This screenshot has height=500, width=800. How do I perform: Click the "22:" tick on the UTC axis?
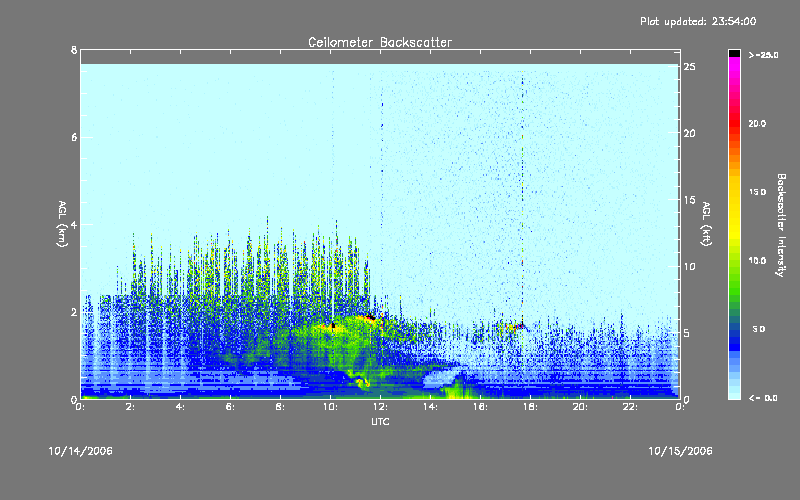tap(631, 407)
